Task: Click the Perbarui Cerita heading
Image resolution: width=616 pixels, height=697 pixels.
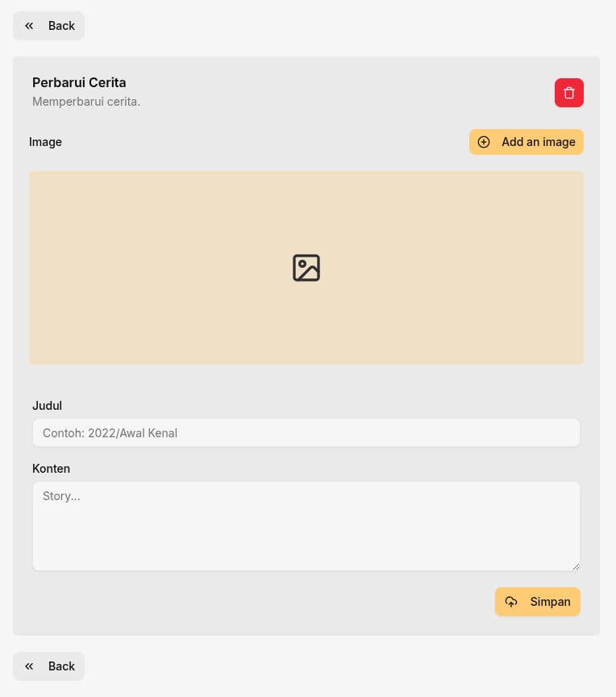Action: [x=79, y=82]
